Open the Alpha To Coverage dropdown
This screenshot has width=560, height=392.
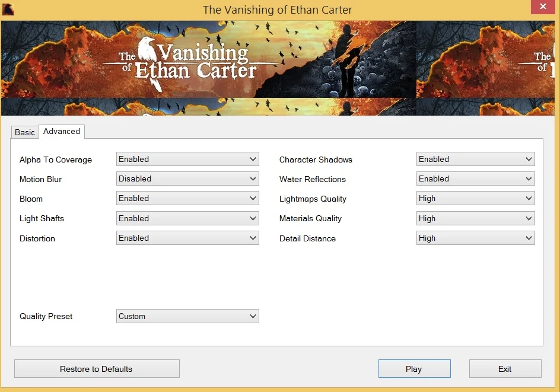(187, 159)
